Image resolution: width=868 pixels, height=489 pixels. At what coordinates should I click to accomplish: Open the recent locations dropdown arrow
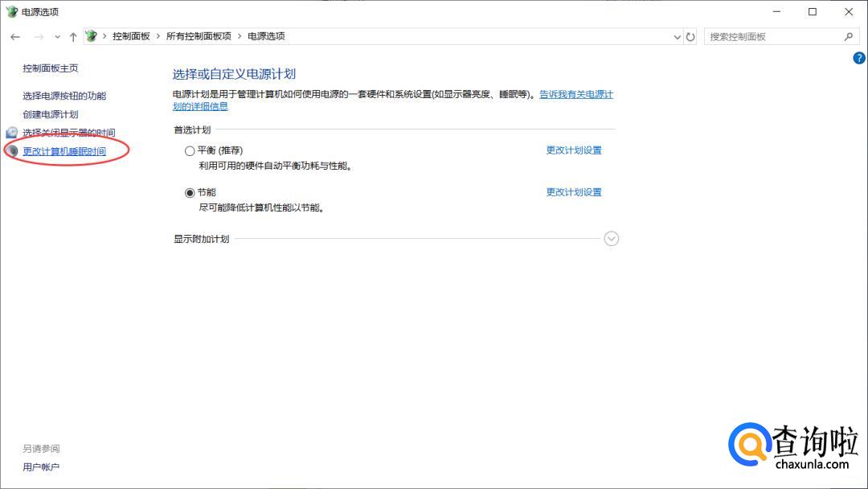57,37
